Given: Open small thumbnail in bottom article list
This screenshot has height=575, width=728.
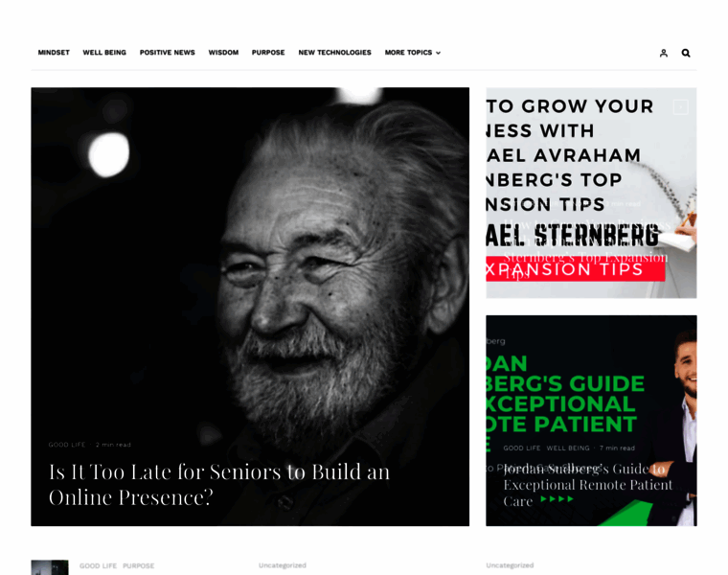Looking at the screenshot, I should point(50,567).
